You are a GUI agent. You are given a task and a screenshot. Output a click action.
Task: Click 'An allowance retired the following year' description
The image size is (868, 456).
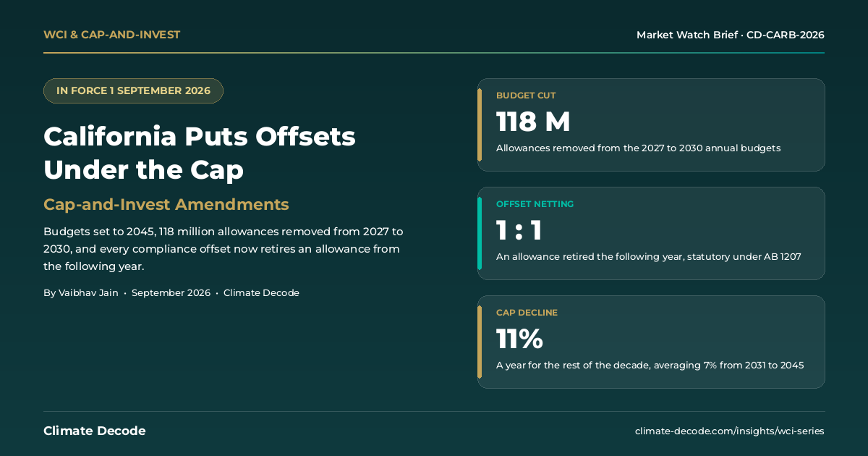(648, 256)
